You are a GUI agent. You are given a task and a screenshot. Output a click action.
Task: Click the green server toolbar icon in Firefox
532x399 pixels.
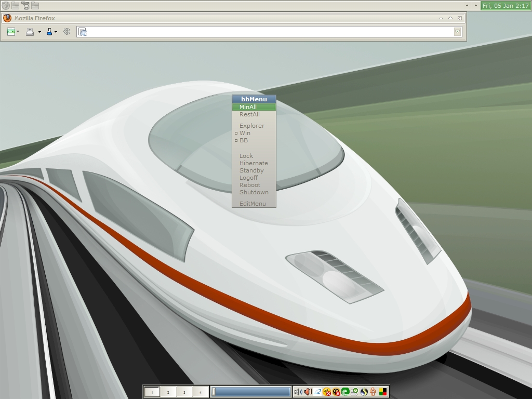coord(11,32)
